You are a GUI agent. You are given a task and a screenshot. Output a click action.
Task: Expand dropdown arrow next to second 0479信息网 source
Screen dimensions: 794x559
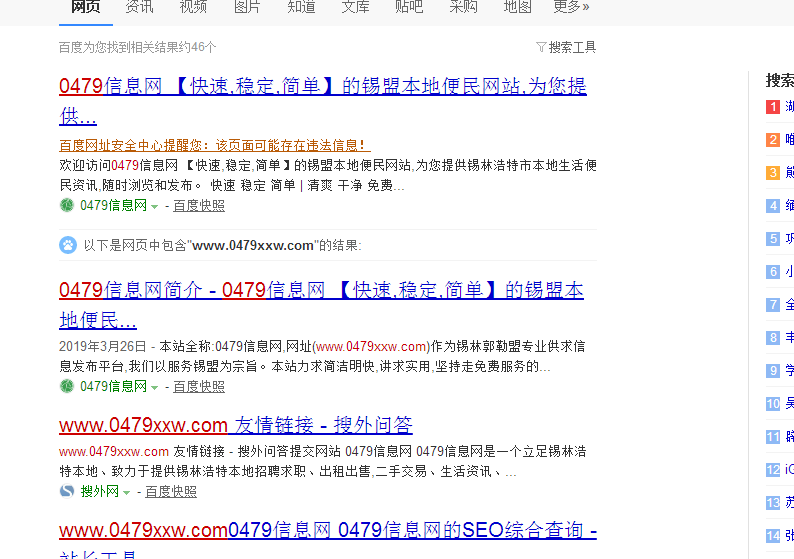(x=154, y=388)
